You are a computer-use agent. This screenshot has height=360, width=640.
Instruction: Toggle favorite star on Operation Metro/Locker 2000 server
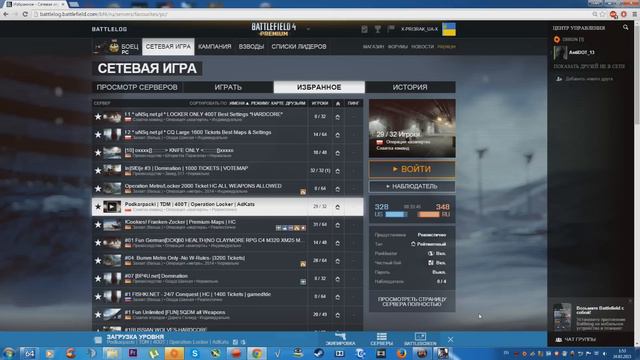click(98, 189)
